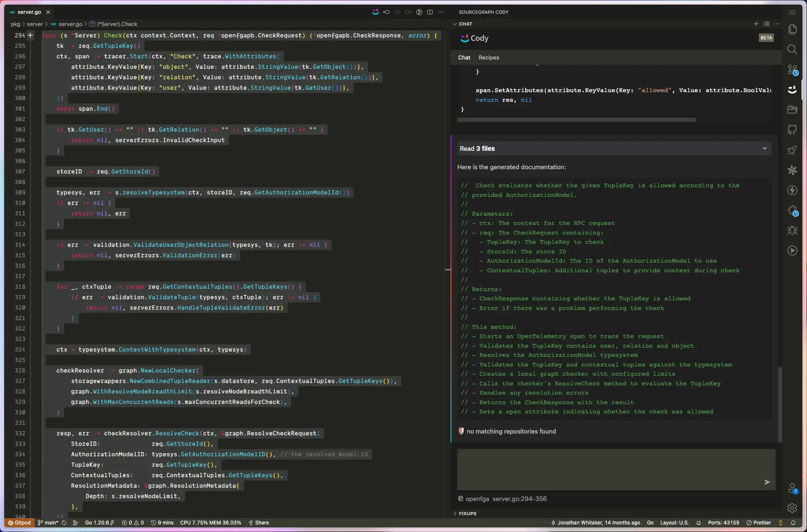Screen dimensions: 807x532
Task: Click the SOURCEGRAPH CODY panel title
Action: click(x=483, y=12)
